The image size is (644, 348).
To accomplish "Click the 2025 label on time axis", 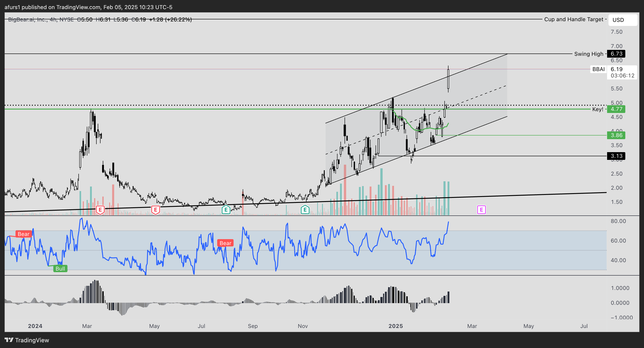I will click(x=396, y=326).
